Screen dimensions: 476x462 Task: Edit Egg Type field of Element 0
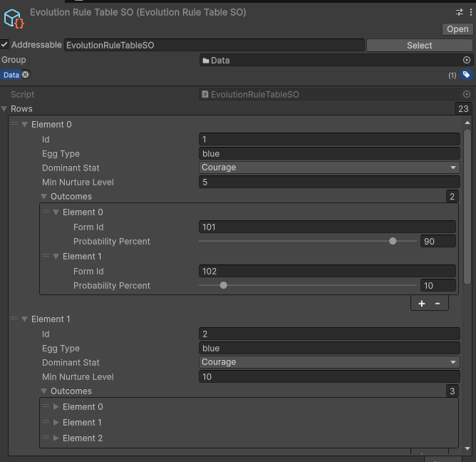(x=329, y=154)
